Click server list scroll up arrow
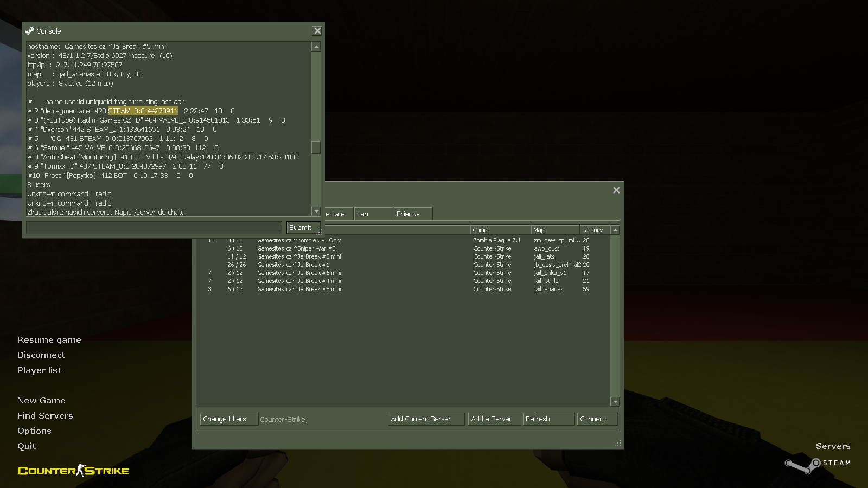The height and width of the screenshot is (488, 868). click(x=615, y=230)
